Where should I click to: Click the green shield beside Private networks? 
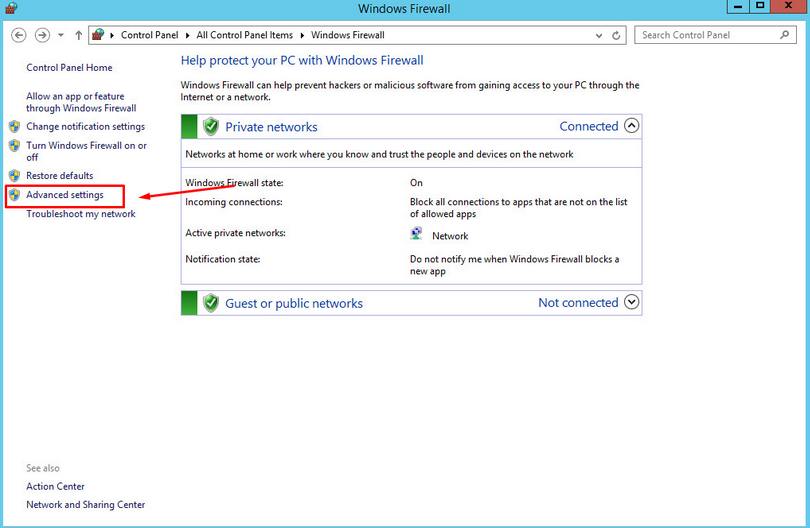coord(210,127)
